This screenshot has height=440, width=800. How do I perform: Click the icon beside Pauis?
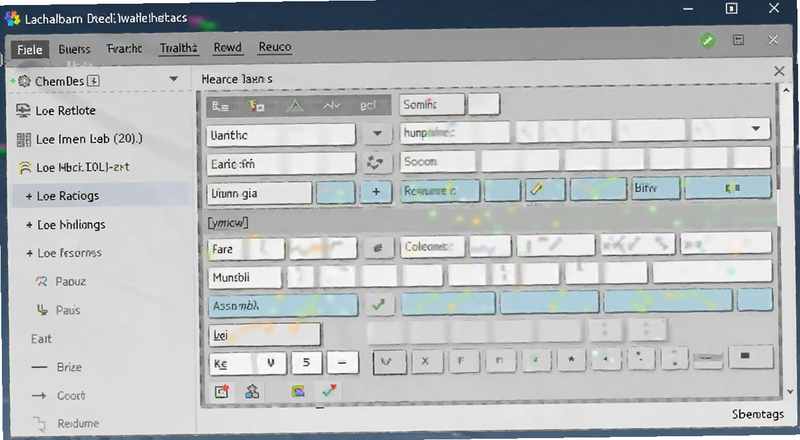coord(42,309)
